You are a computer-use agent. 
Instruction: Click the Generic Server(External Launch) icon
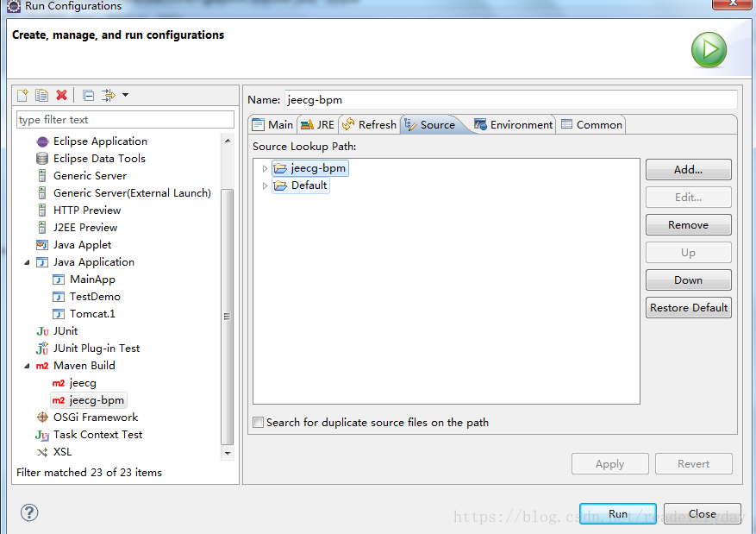point(42,193)
